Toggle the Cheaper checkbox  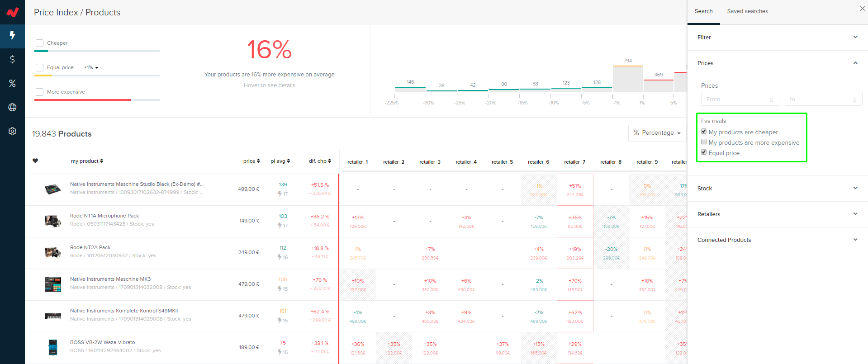40,43
